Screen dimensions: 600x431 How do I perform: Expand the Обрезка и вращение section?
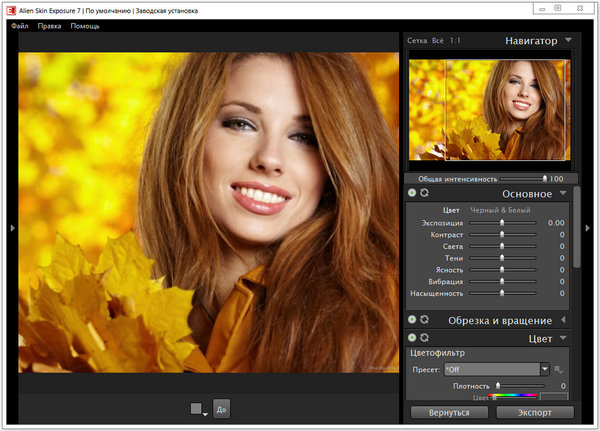(563, 320)
